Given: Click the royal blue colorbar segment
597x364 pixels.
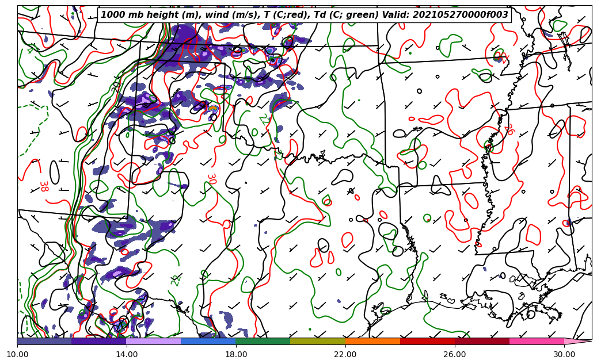Looking at the screenshot, I should pos(208,341).
